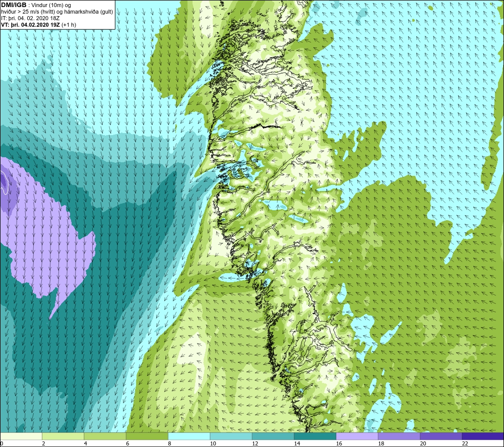
Task: Click the 8–10 m/s light cyan legend swatch
Action: coord(189,436)
